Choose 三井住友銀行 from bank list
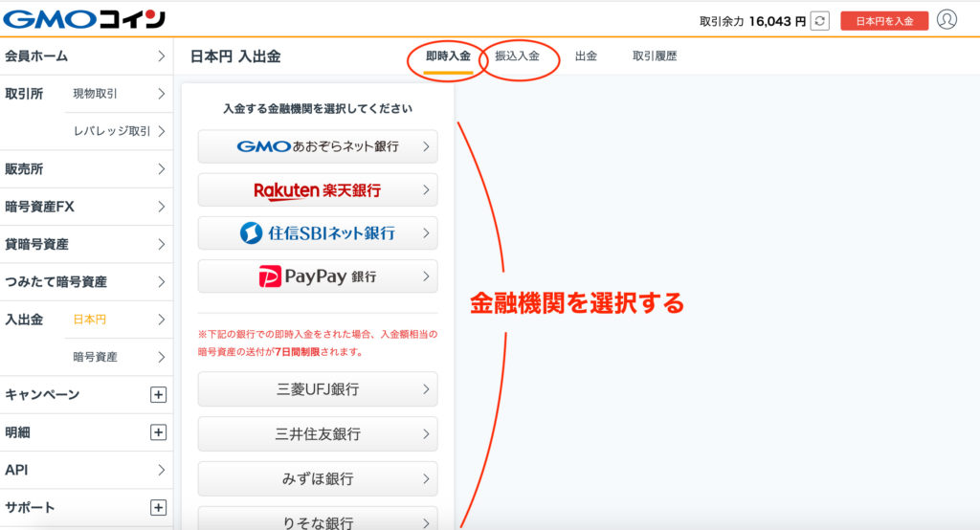The width and height of the screenshot is (980, 530). 318,433
